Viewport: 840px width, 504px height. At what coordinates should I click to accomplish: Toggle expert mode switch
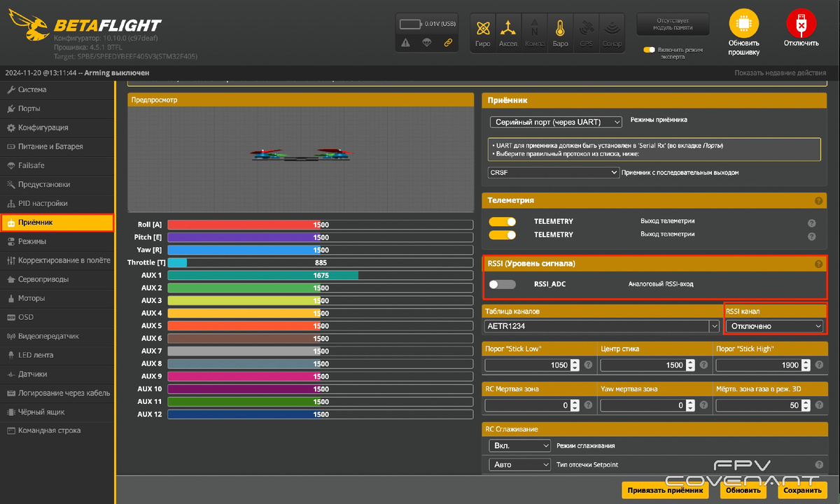(x=649, y=50)
